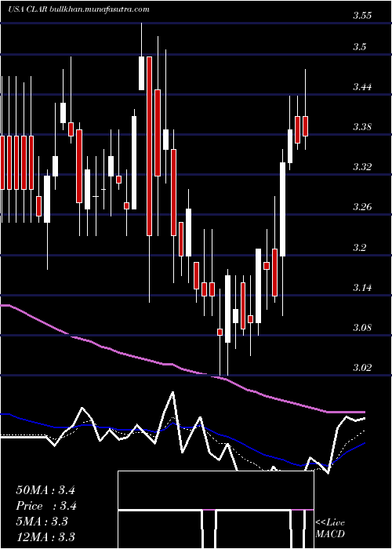
Task: Click the 3.08 price axis label
Action: [x=362, y=328]
